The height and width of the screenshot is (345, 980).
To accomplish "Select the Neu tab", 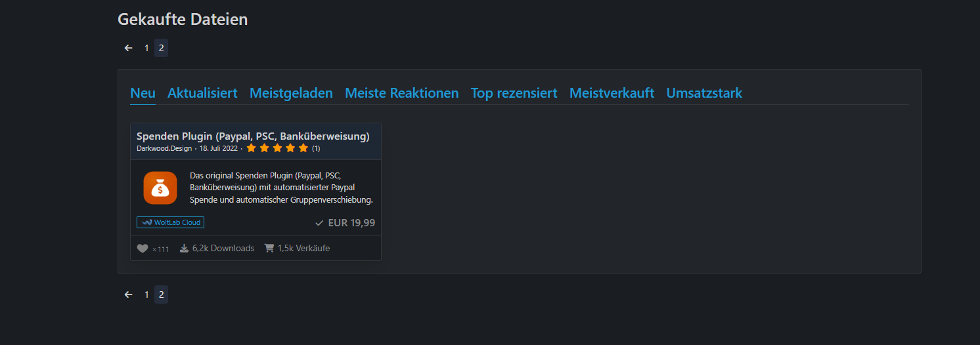I will tap(143, 93).
